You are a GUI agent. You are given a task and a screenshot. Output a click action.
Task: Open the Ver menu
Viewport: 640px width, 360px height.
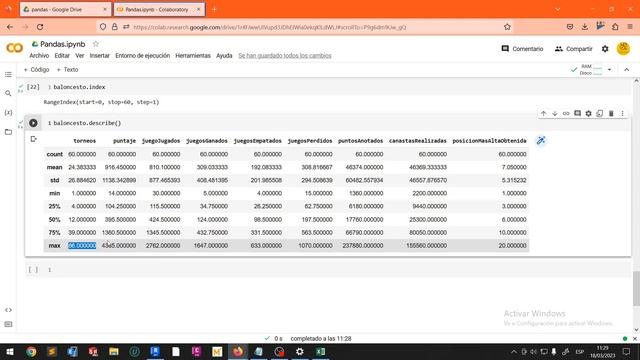click(80, 56)
